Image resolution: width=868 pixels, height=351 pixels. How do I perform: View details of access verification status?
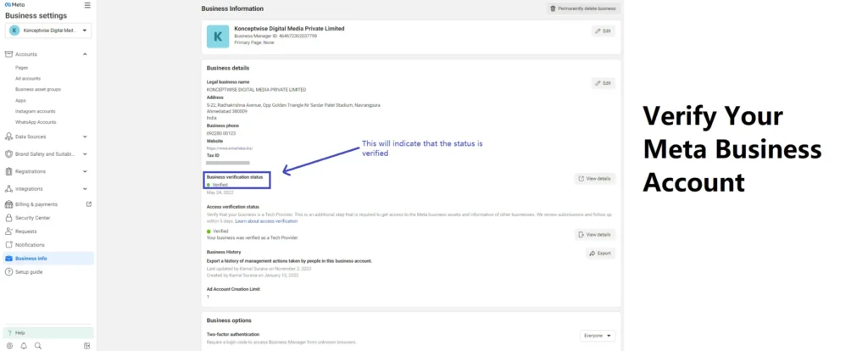coord(594,235)
